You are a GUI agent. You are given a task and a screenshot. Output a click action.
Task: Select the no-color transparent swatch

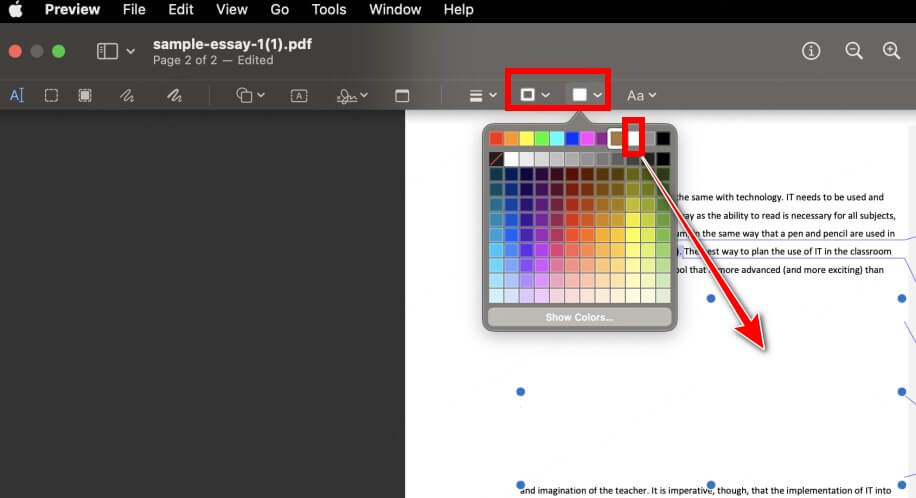tap(496, 159)
